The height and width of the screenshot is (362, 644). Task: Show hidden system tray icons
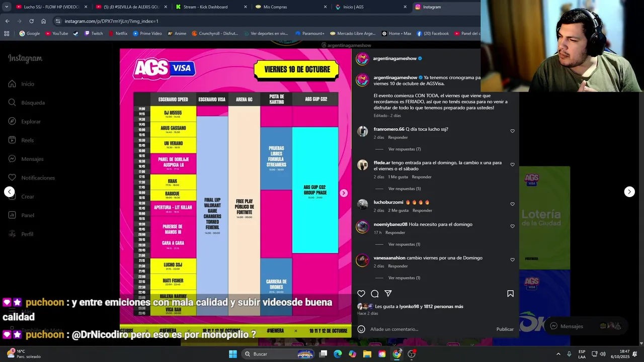pyautogui.click(x=558, y=354)
